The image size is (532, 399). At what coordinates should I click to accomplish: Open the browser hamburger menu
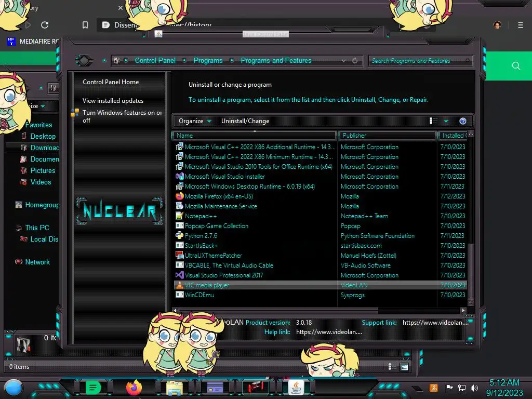tap(520, 25)
